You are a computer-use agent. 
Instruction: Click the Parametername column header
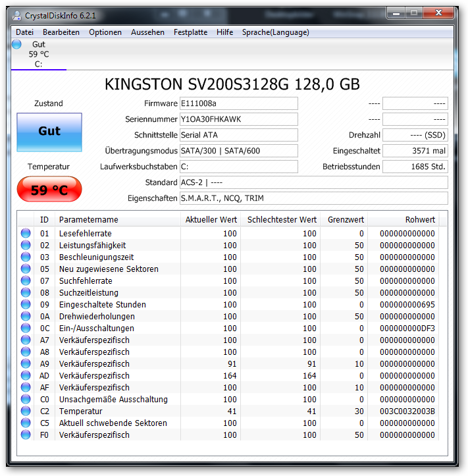tap(118, 219)
